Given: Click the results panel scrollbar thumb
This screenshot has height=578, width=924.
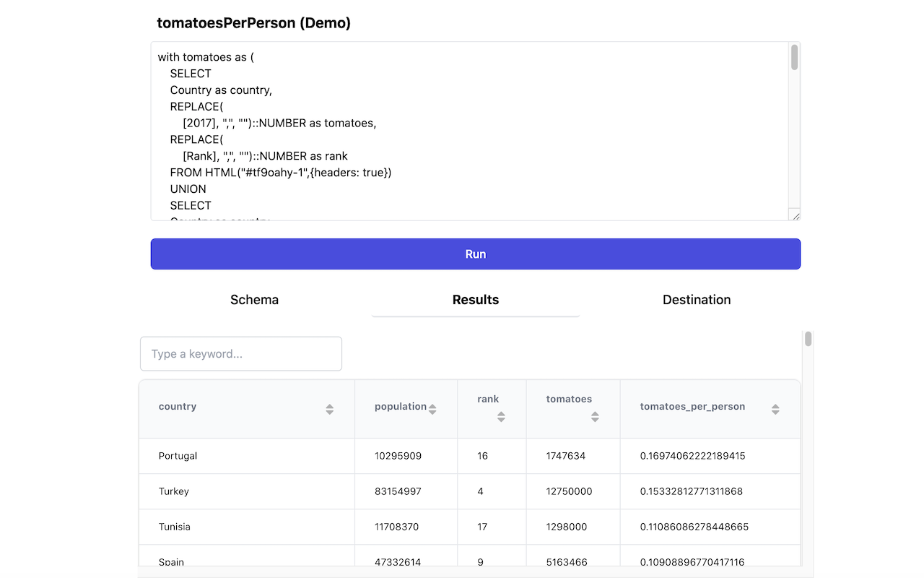Looking at the screenshot, I should point(808,339).
